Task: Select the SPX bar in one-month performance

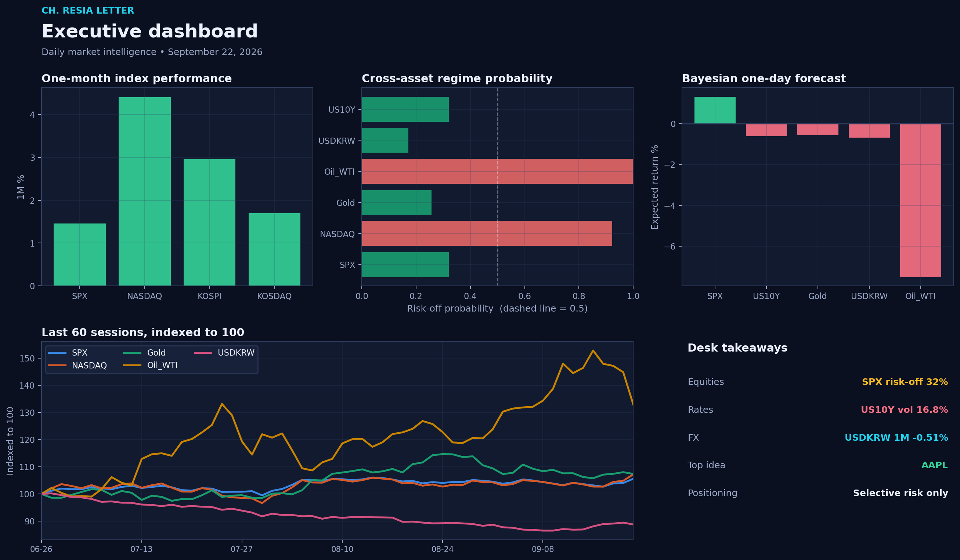Action: [80, 255]
